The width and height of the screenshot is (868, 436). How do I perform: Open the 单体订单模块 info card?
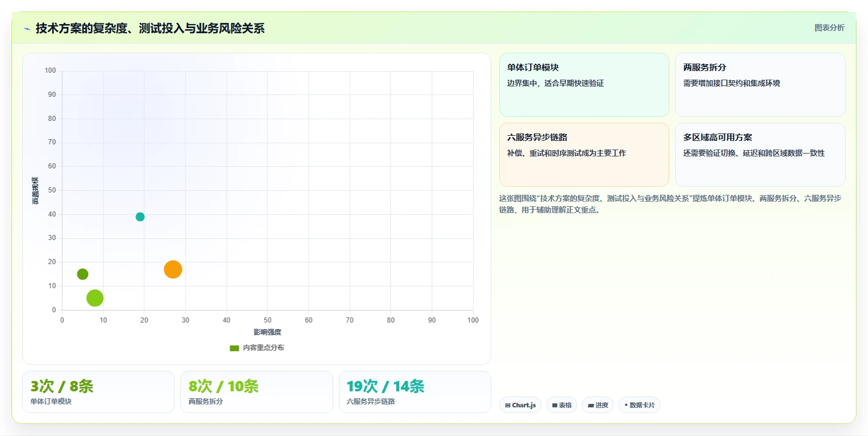584,85
